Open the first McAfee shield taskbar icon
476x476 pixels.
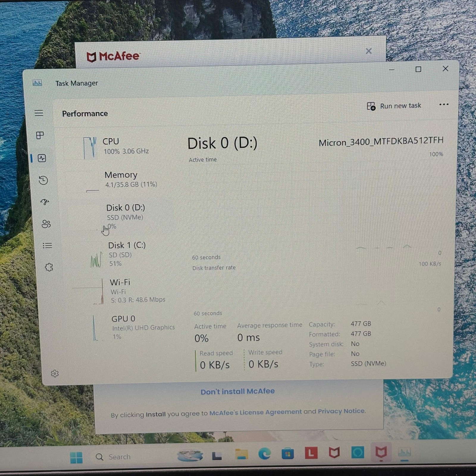click(334, 453)
